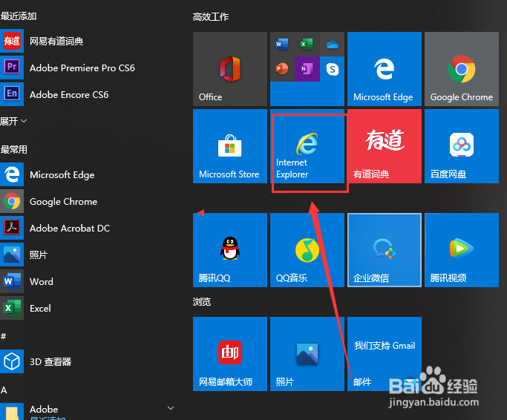Click the # letter index header

[x=3, y=336]
